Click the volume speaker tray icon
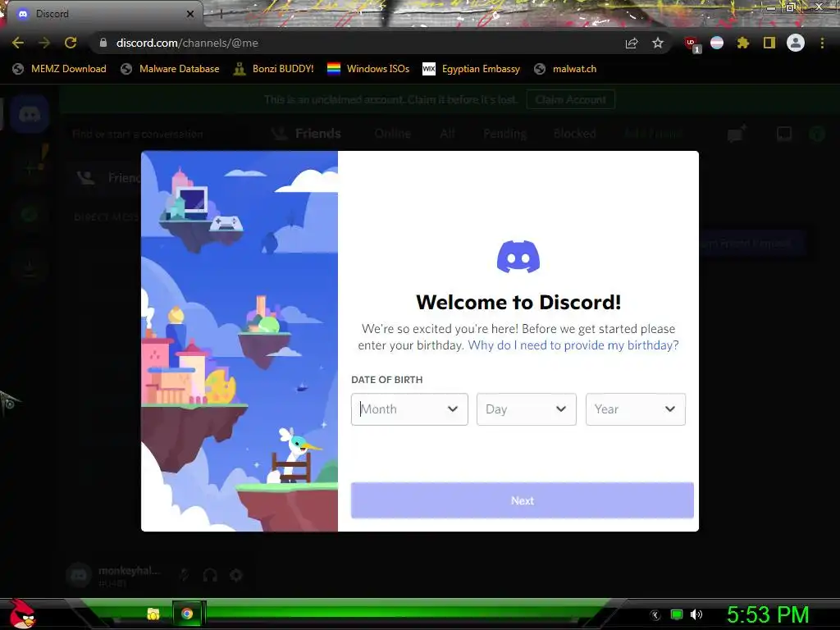The image size is (840, 630). click(696, 614)
